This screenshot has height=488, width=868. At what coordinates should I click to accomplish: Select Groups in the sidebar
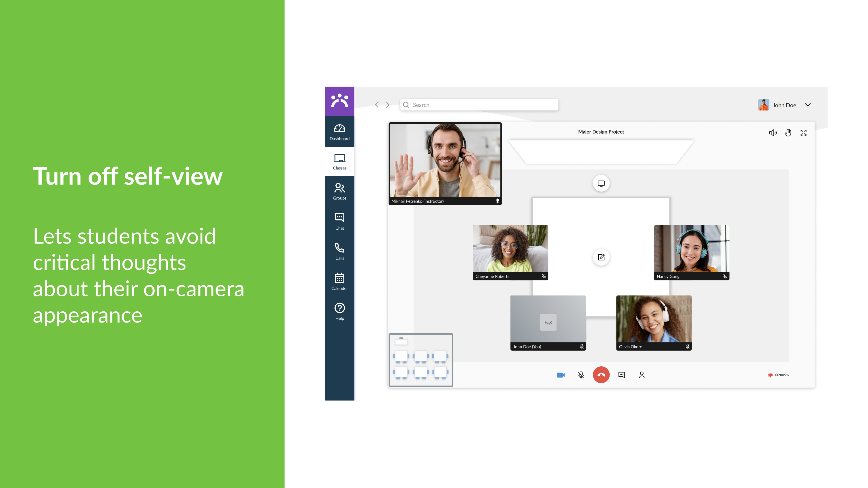tap(339, 191)
